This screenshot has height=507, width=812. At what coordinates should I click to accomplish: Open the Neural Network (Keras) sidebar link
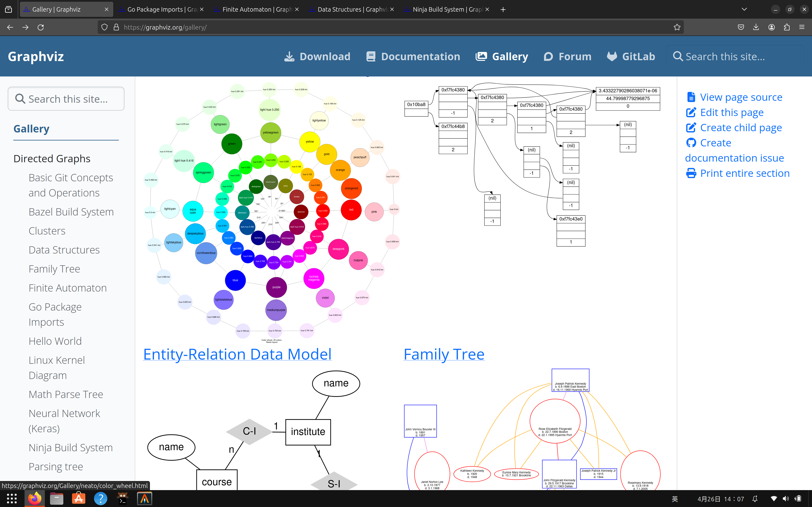[x=64, y=420]
